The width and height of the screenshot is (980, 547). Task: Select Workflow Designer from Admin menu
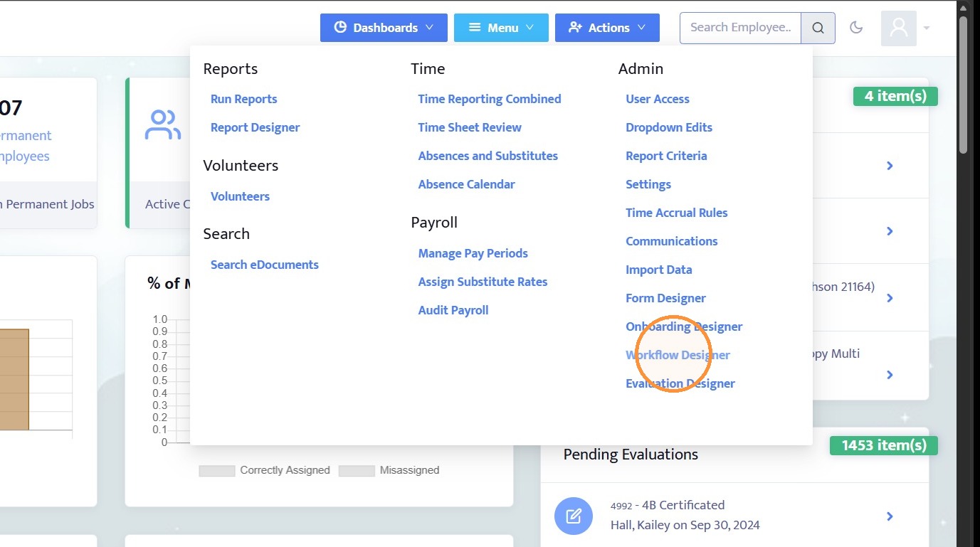678,355
